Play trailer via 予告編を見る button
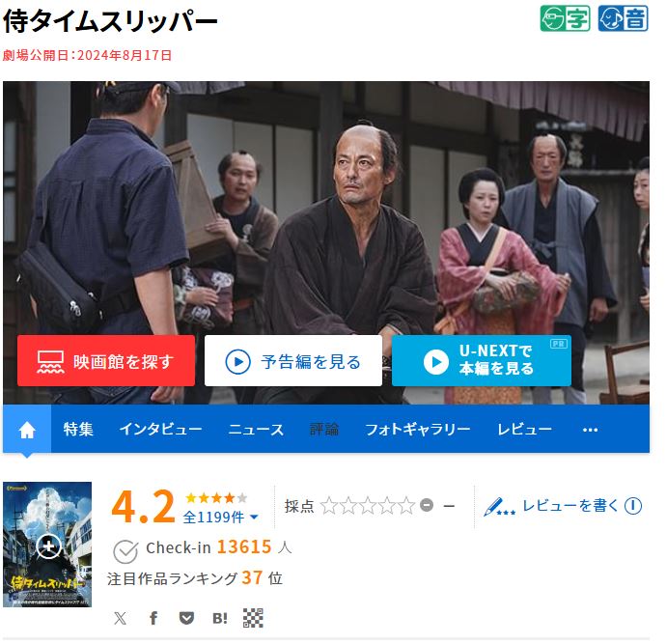 [x=293, y=361]
